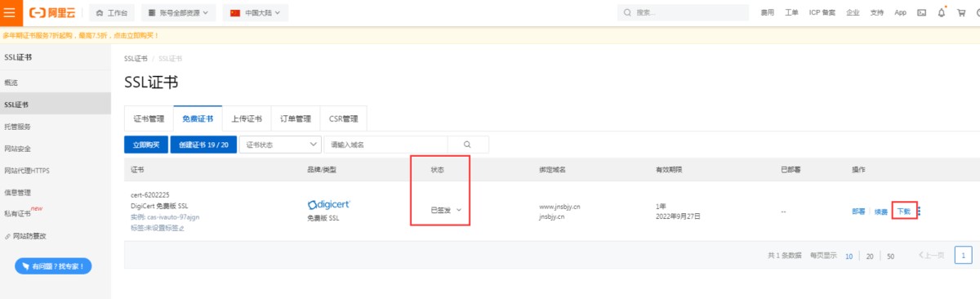Open the orange hamburger main menu
The height and width of the screenshot is (299, 980).
coord(9,13)
